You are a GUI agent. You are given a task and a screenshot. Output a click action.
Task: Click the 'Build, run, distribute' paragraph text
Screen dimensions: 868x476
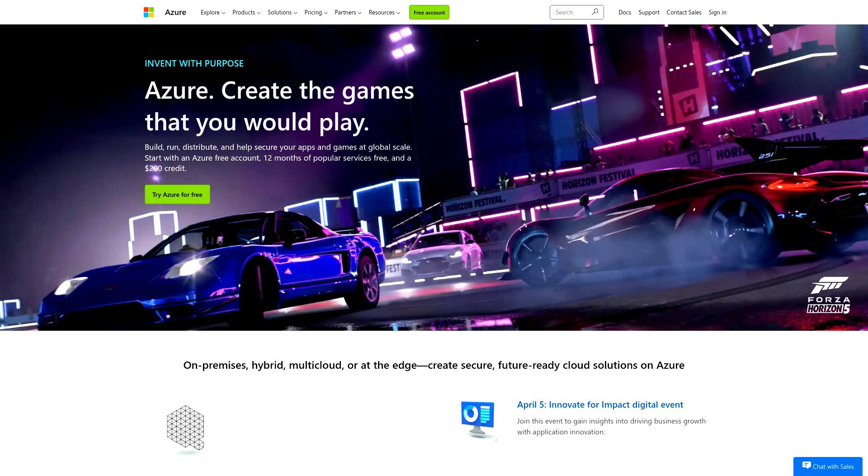(278, 157)
